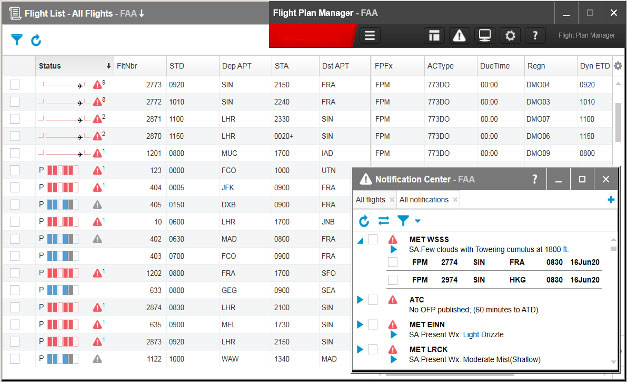Click the red alert icon for flight 1202
This screenshot has height=382, width=627.
[97, 273]
